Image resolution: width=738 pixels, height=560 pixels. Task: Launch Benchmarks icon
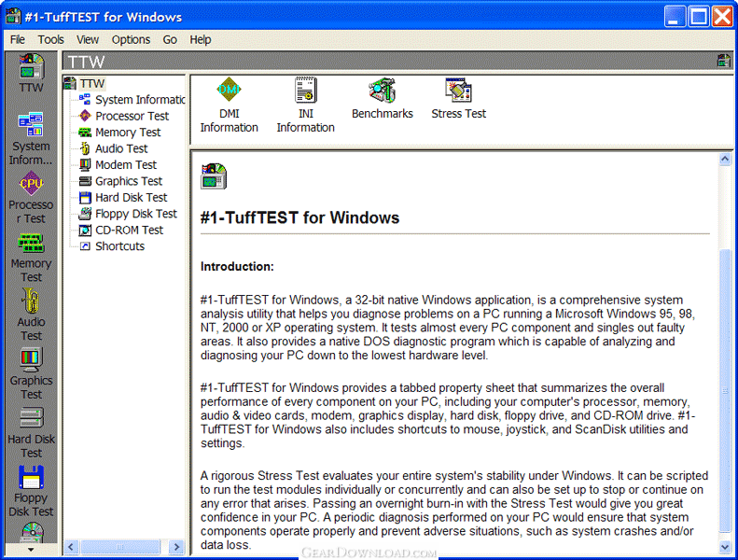(x=383, y=98)
